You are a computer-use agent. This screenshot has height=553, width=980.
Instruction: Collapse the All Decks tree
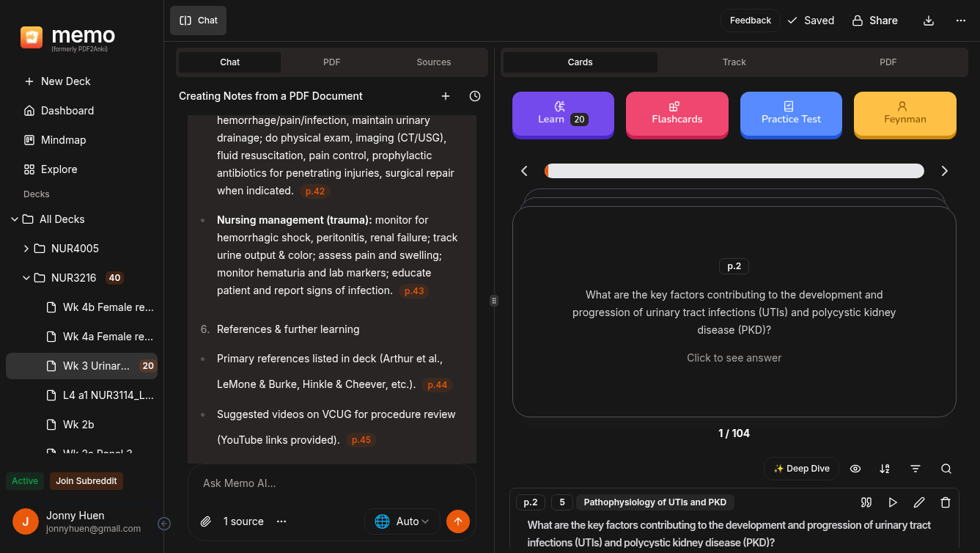15,219
